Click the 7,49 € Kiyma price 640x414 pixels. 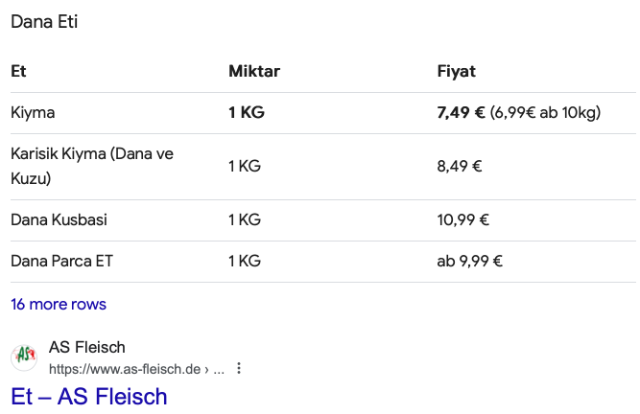pos(461,112)
